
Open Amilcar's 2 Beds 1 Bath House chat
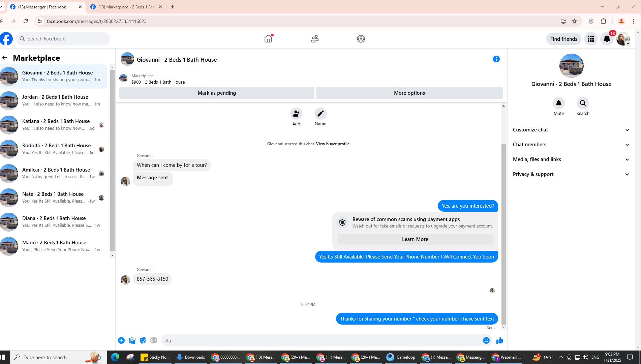[x=53, y=173]
